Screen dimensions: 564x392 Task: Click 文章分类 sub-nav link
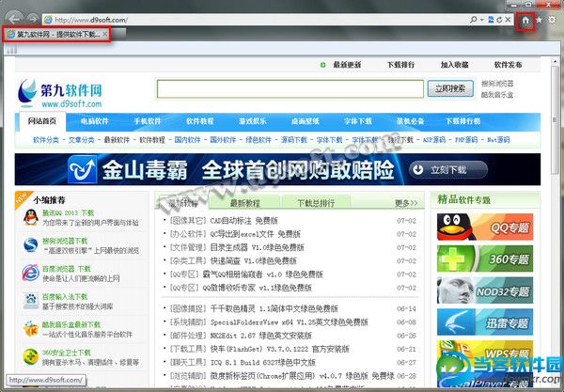[81, 140]
